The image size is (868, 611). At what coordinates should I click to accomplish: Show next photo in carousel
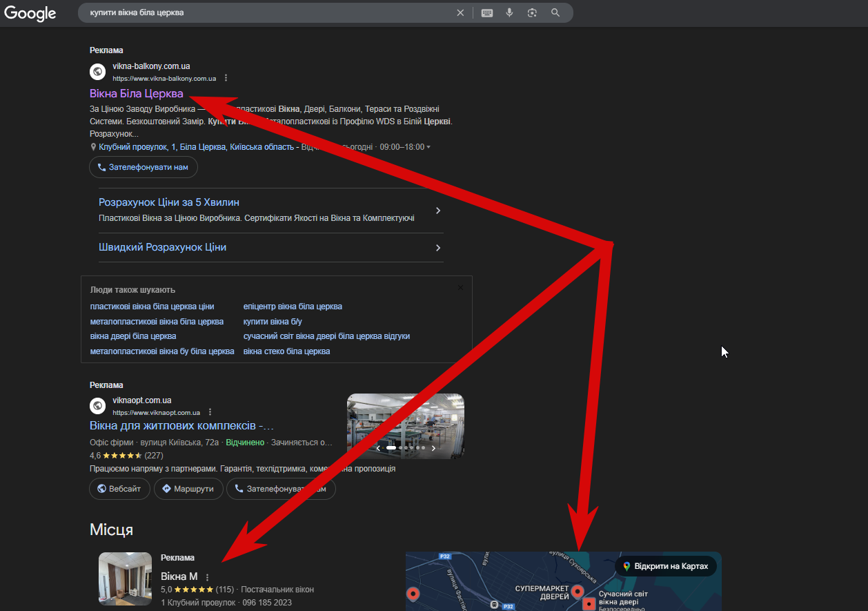pyautogui.click(x=433, y=448)
